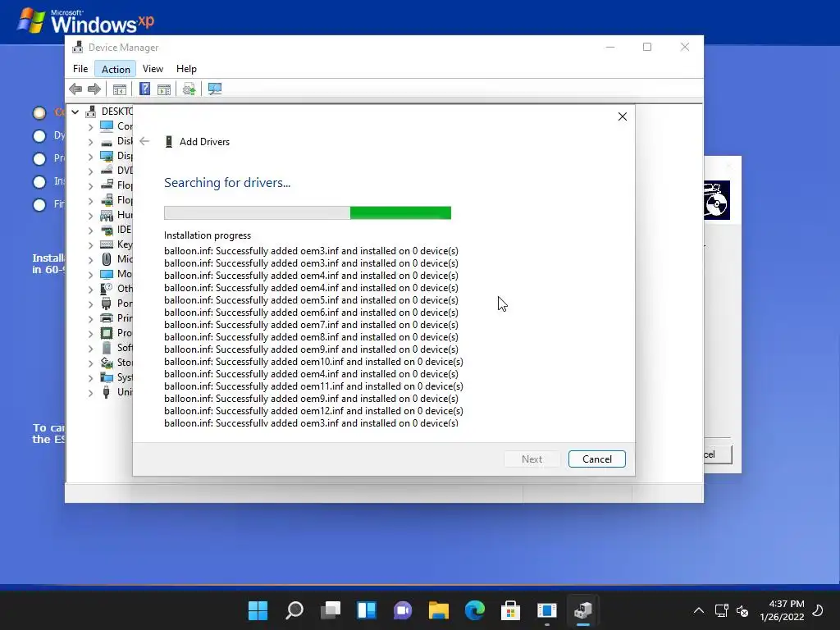The image size is (840, 630).
Task: Click the partially hidden 'cel' button behind
Action: (x=718, y=454)
